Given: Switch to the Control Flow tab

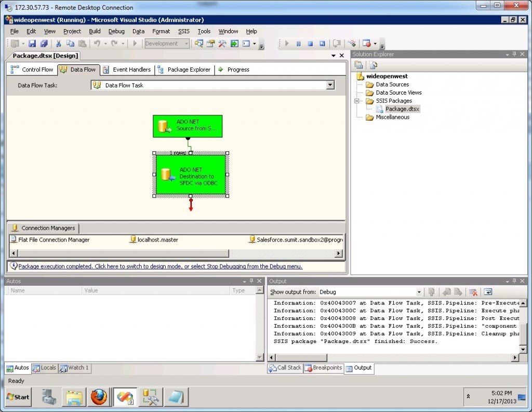Looking at the screenshot, I should [x=32, y=70].
